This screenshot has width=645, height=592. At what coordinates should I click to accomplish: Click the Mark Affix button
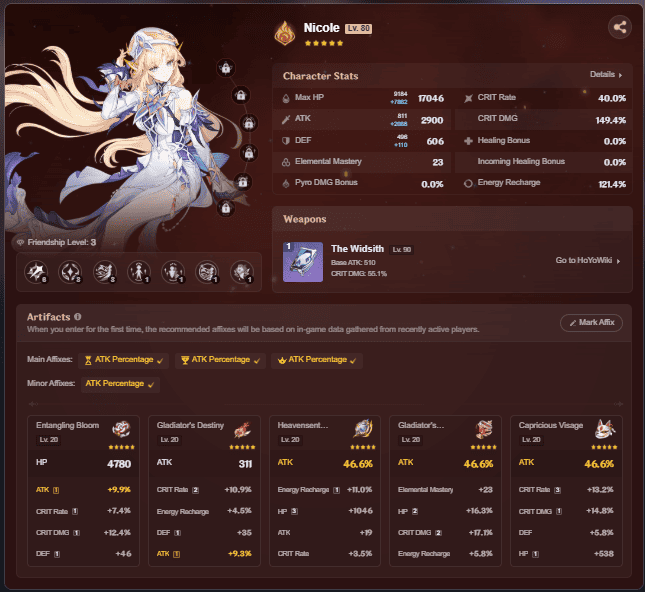point(591,323)
